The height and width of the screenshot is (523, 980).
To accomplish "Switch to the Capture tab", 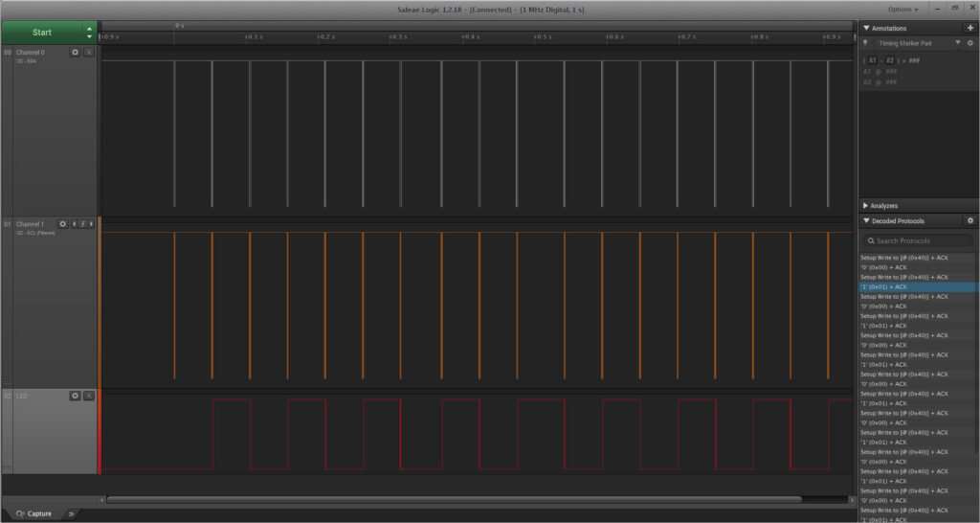I will point(34,513).
